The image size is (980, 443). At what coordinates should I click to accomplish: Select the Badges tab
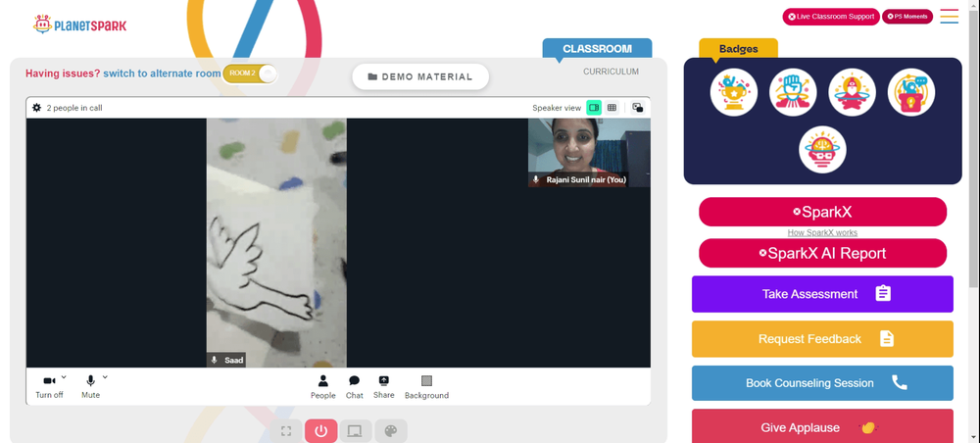(x=739, y=49)
